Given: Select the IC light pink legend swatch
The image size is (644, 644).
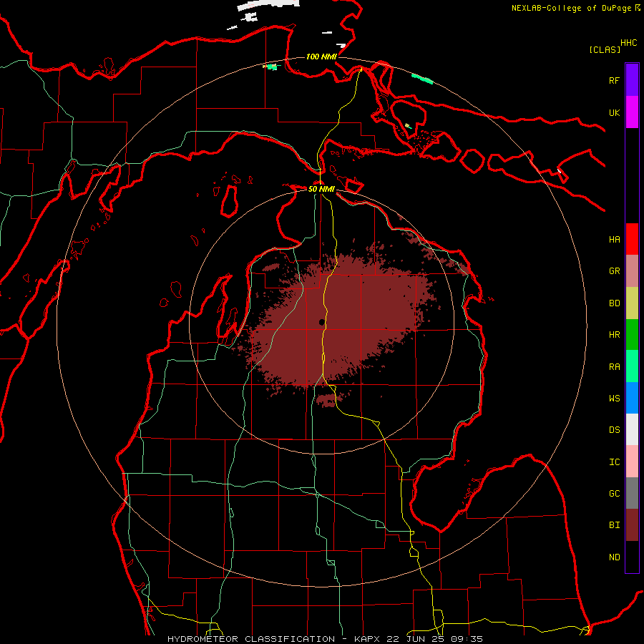Looking at the screenshot, I should click(632, 462).
